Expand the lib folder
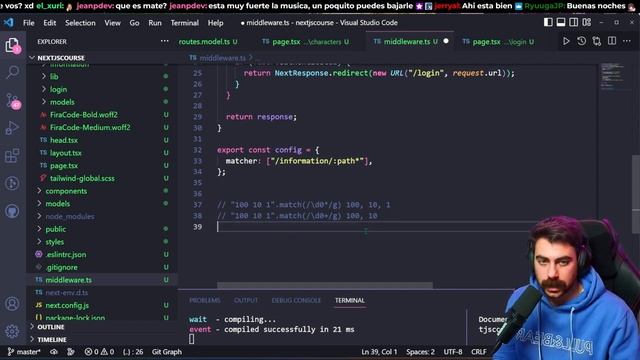 click(x=102, y=76)
